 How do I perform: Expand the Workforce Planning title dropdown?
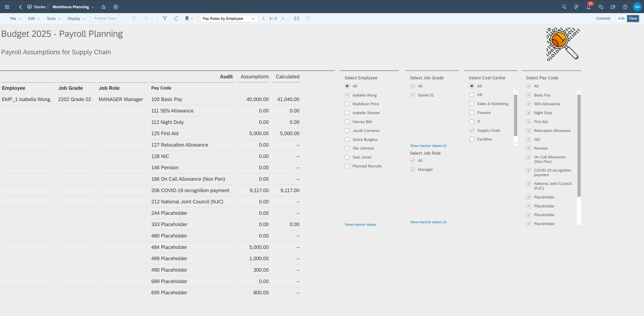pos(93,7)
